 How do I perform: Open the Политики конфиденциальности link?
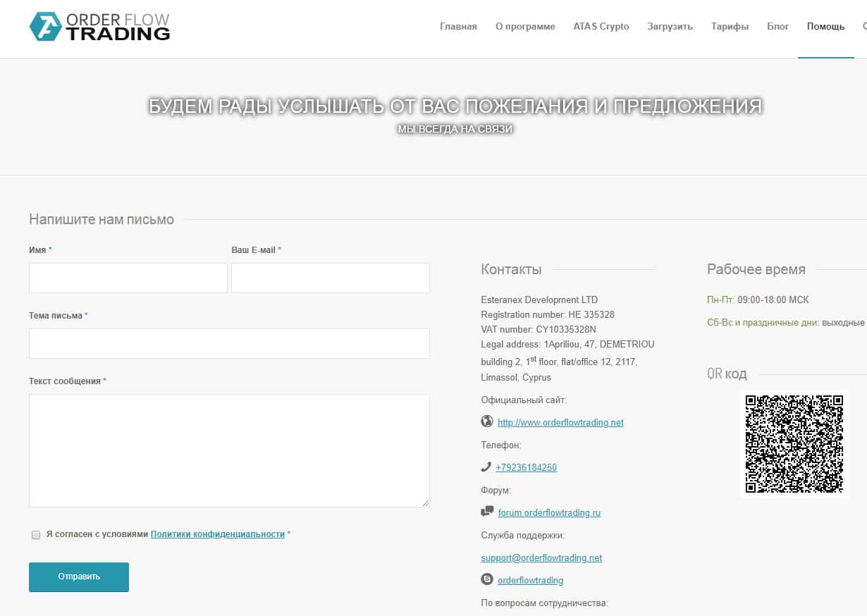coord(218,534)
